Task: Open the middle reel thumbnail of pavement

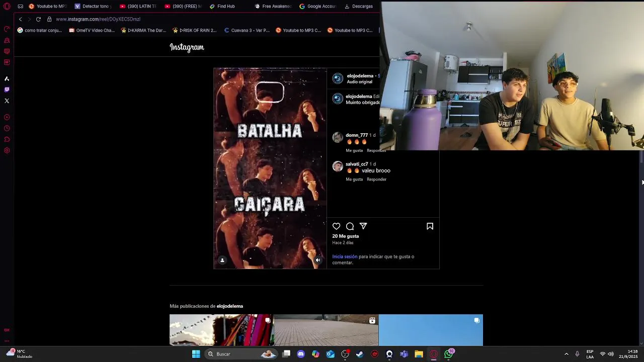Action: point(326,330)
